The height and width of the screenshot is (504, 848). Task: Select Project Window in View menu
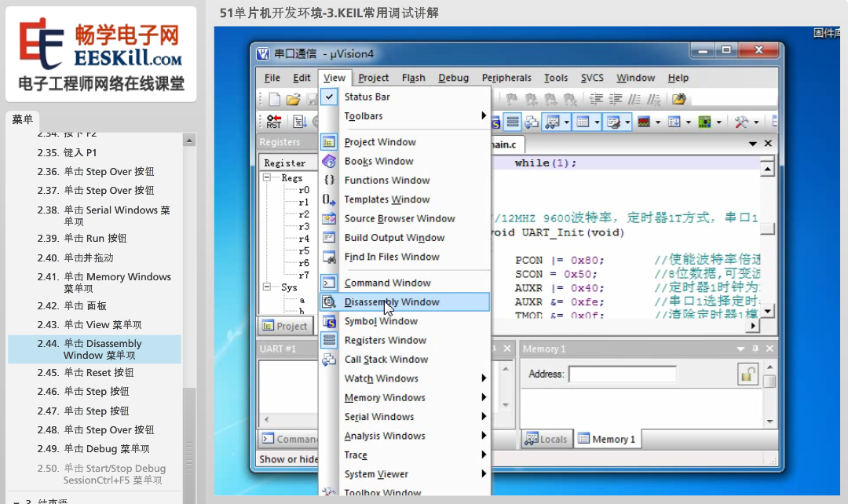coord(405,142)
